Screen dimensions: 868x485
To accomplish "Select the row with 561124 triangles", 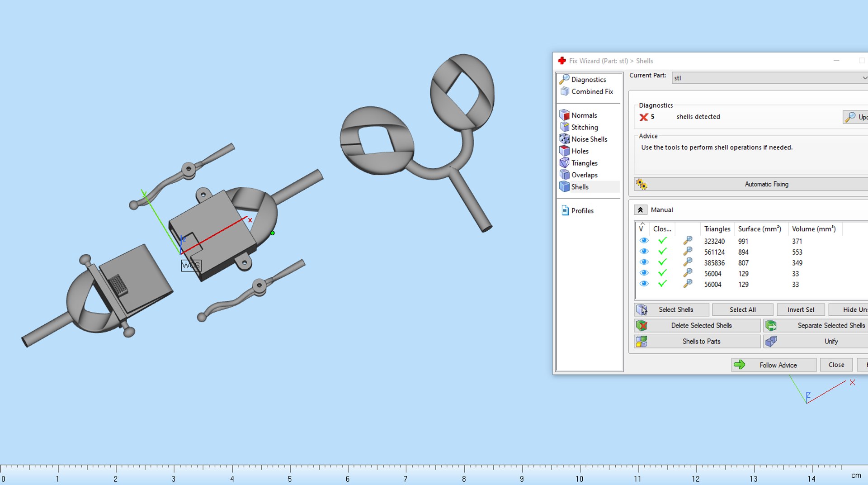I will click(x=751, y=252).
